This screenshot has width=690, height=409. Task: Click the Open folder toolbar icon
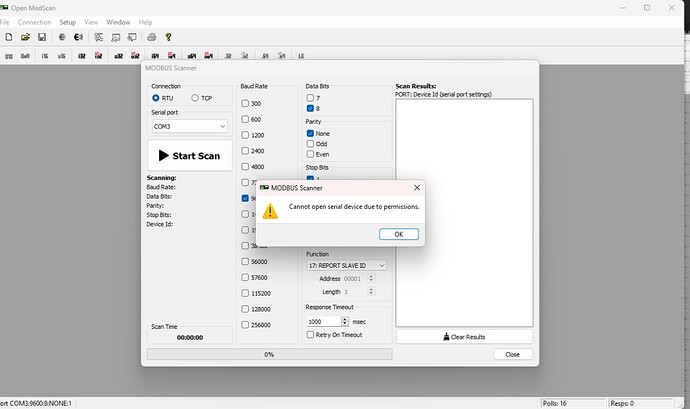tap(24, 37)
